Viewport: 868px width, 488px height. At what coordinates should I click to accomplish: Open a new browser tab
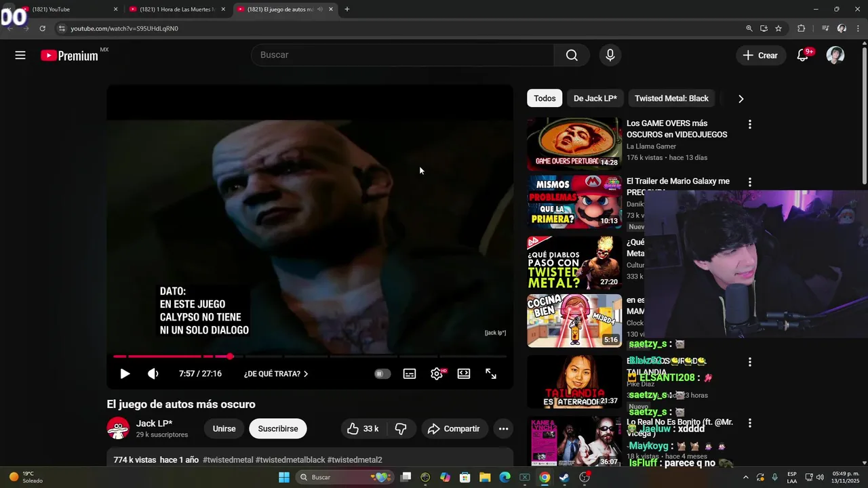pos(347,9)
